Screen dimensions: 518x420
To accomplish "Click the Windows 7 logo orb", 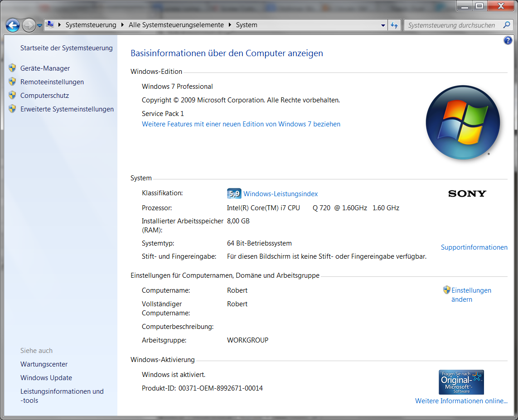I will (x=463, y=122).
